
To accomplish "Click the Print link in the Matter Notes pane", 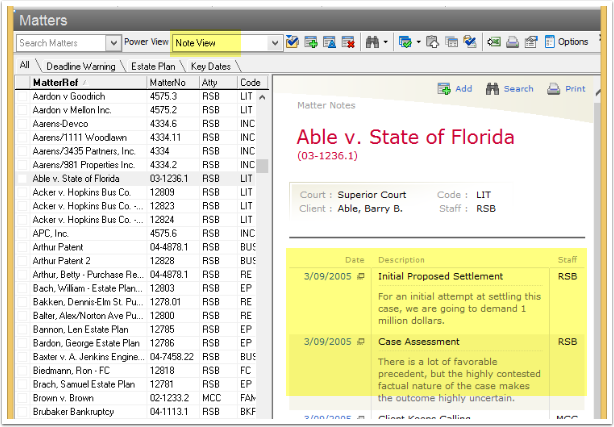I will [x=575, y=89].
